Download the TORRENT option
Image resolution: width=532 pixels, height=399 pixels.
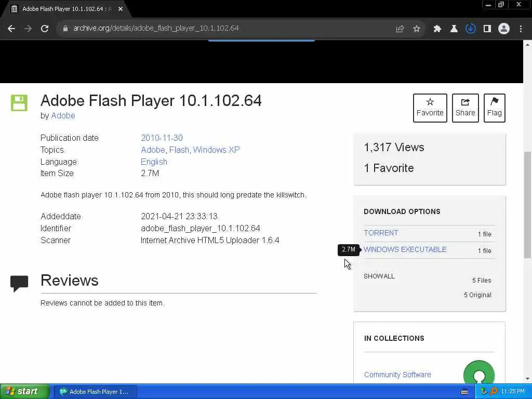point(381,233)
